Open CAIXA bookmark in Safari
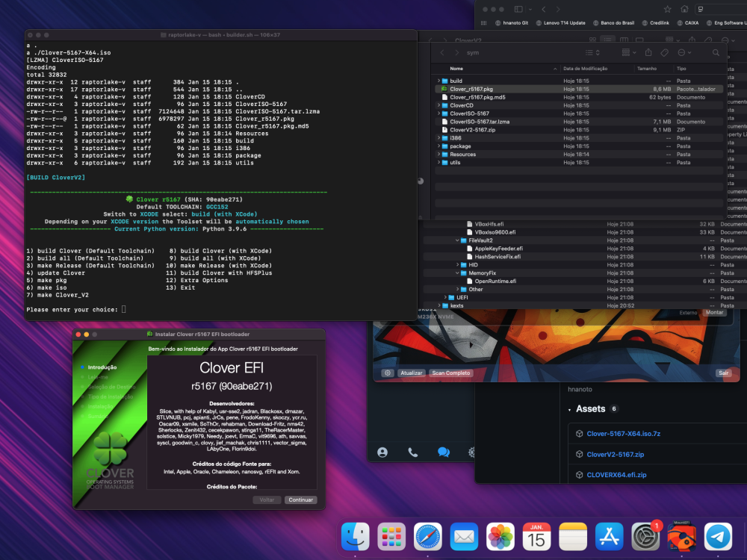 point(688,23)
